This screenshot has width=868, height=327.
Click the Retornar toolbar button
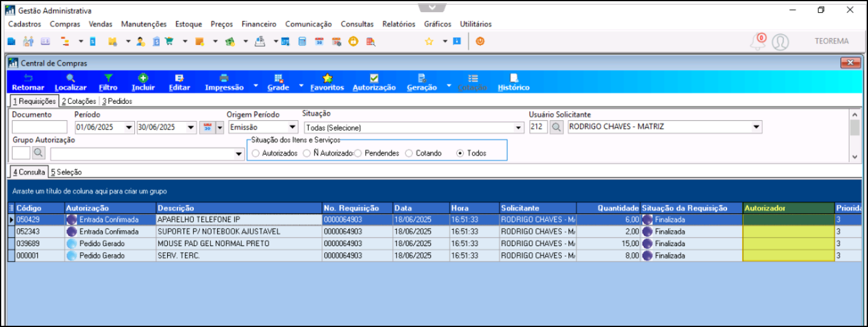[x=28, y=83]
